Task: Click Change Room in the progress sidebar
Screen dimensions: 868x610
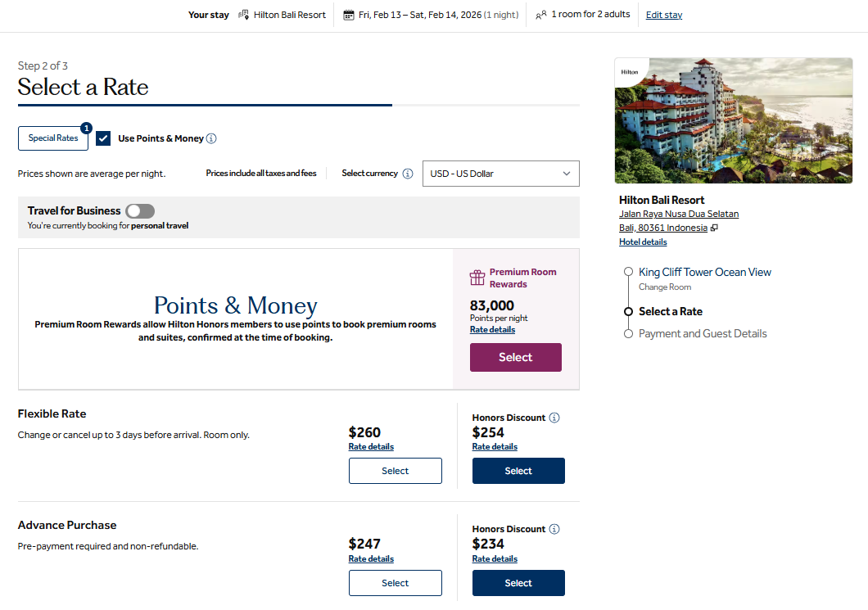Action: pyautogui.click(x=664, y=287)
